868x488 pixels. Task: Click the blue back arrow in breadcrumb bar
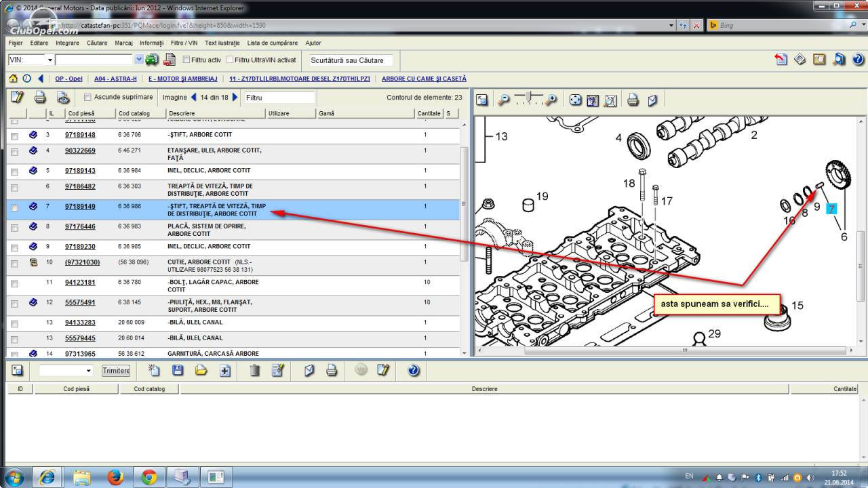pyautogui.click(x=41, y=79)
